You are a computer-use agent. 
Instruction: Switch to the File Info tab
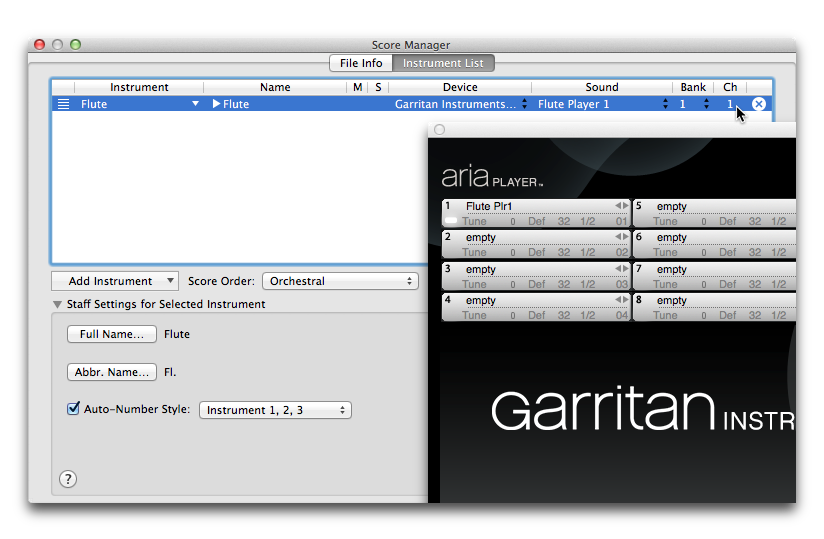[x=361, y=63]
